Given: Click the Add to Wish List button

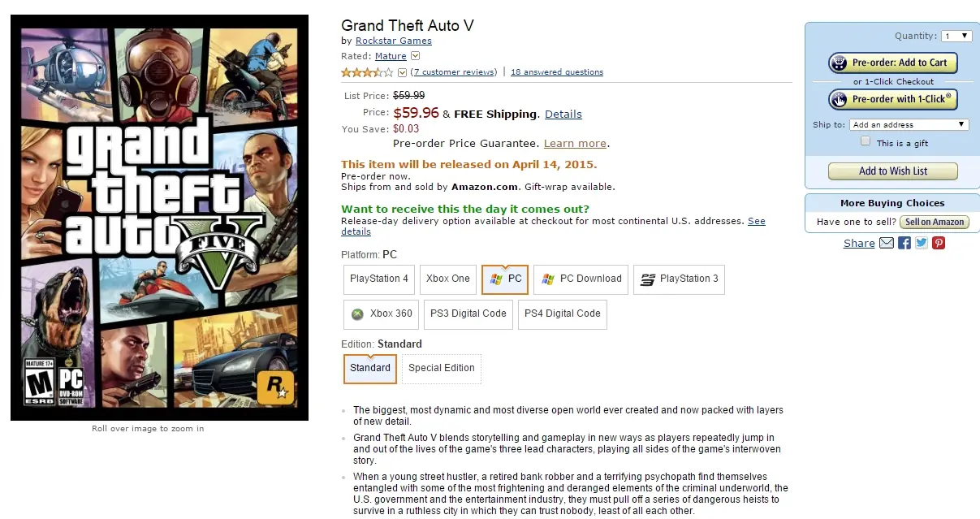Looking at the screenshot, I should (x=892, y=171).
